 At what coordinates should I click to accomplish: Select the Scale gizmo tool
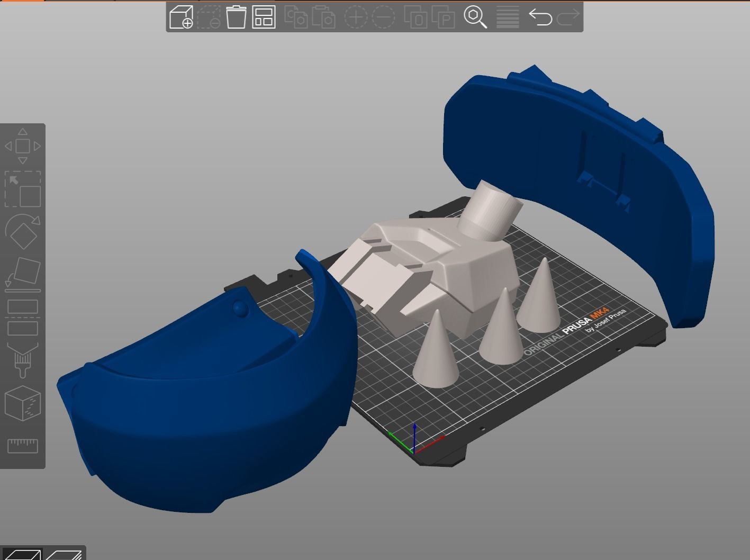(23, 189)
